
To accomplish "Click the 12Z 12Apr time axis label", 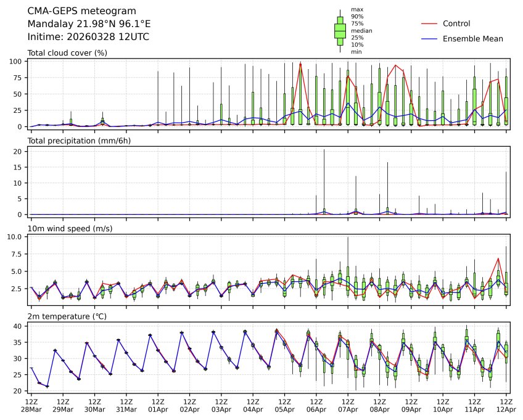I will click(x=506, y=405).
